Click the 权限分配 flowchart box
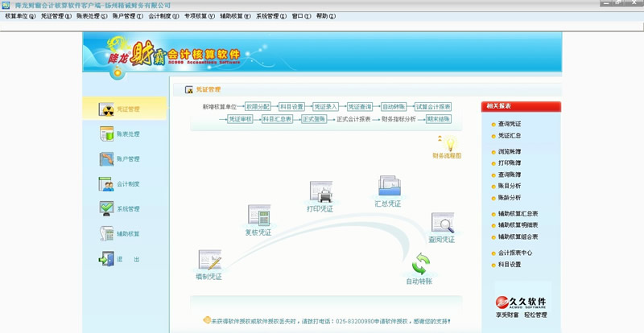 [x=258, y=107]
